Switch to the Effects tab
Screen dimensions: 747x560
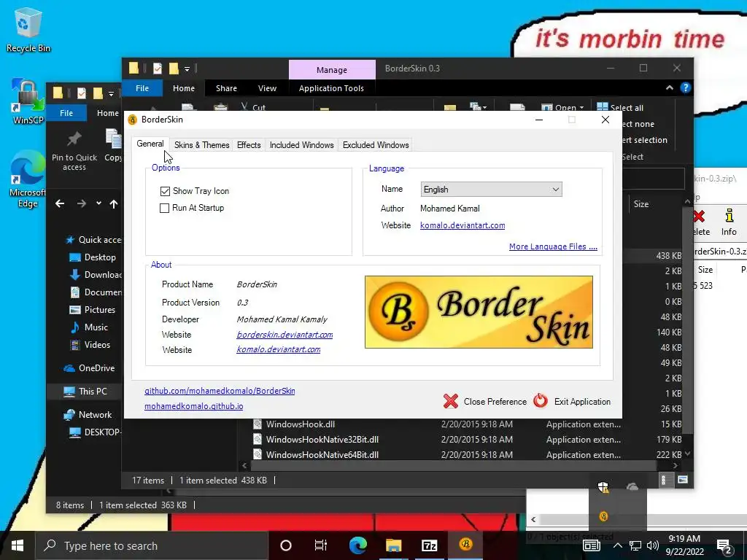pos(249,145)
